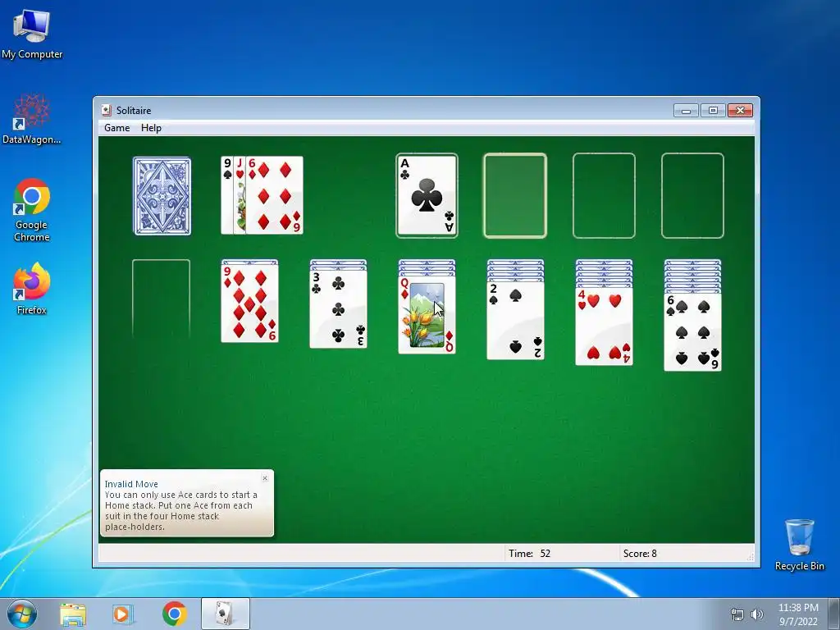Open Firefox desktop shortcut
The height and width of the screenshot is (630, 840).
(x=32, y=289)
